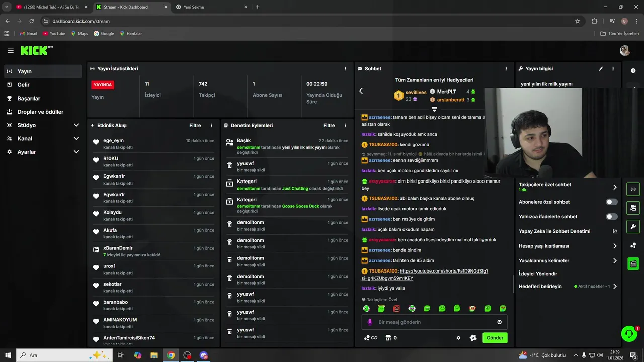Viewport: 644px width, 362px height.
Task: Click the broadcast signal icon in right sidebar
Action: (633, 189)
